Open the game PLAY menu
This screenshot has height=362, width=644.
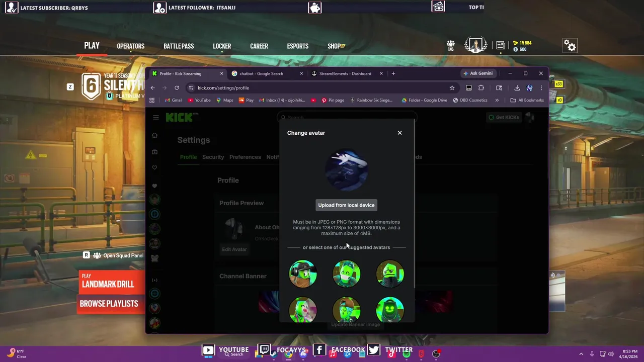pos(92,46)
